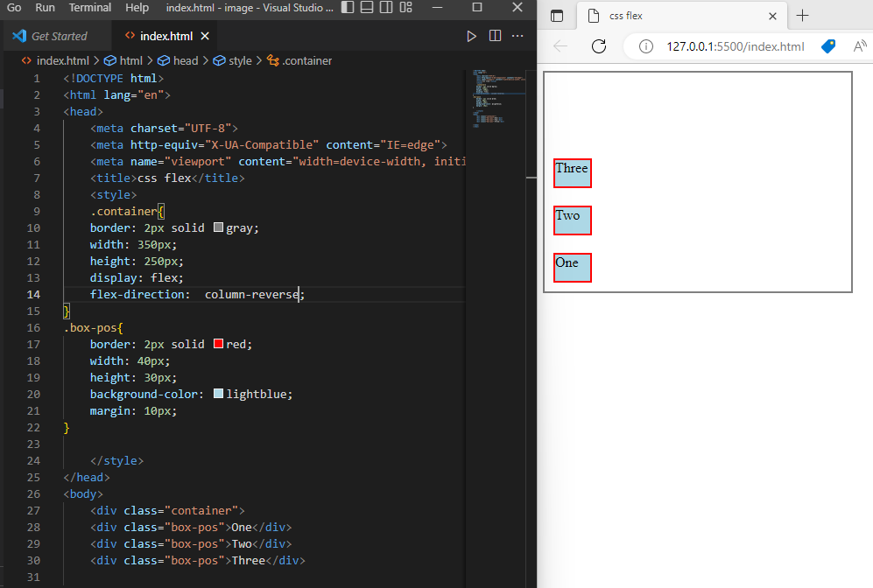Run the file with the play icon

point(472,36)
